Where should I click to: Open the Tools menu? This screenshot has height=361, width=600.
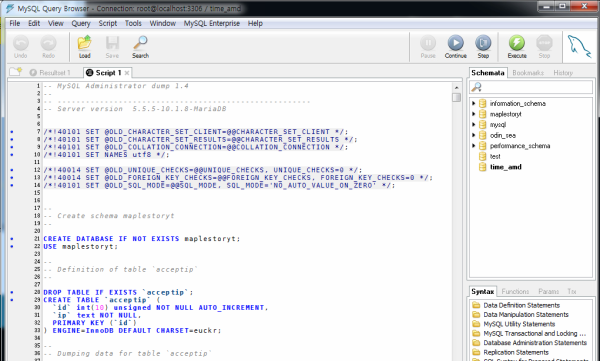point(133,23)
